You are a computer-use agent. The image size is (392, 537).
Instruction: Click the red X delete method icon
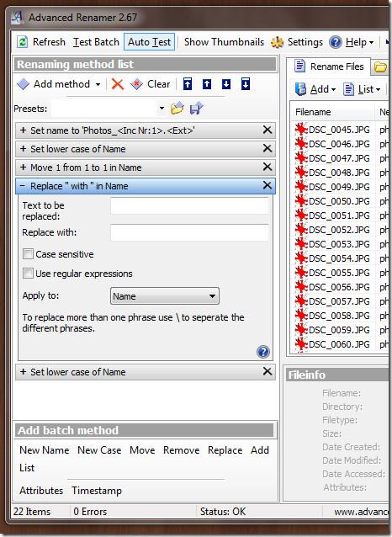(x=118, y=84)
